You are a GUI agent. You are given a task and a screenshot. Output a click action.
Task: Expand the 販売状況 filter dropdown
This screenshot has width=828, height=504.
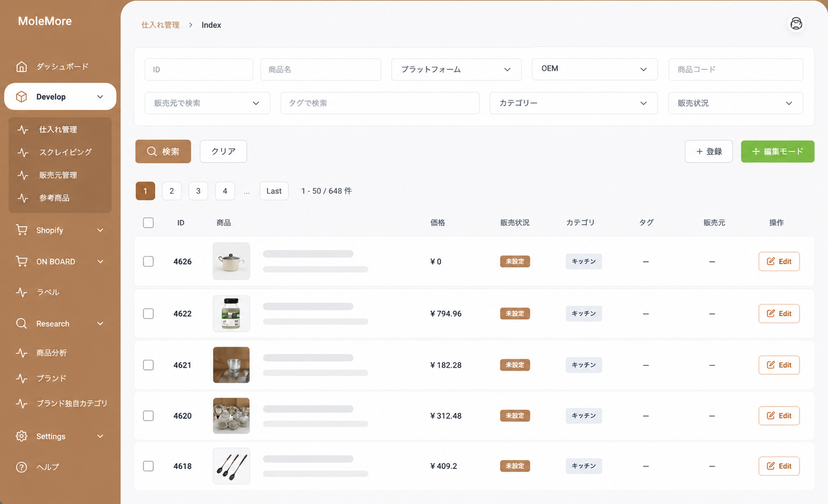[736, 103]
